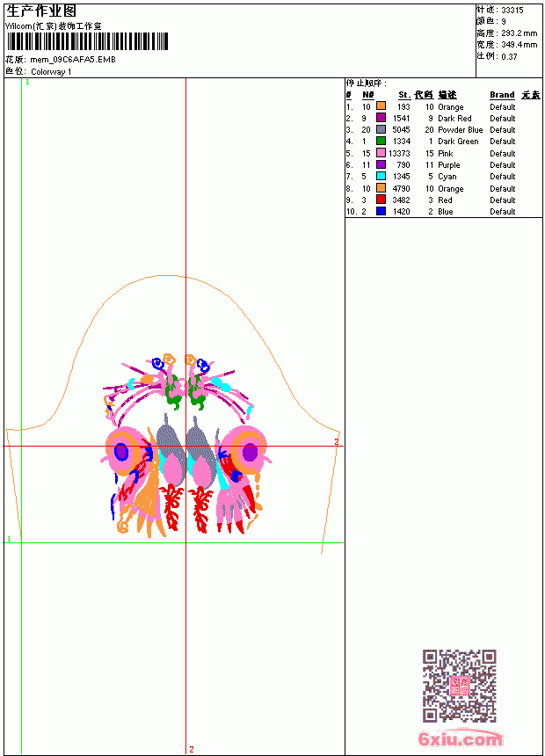The image size is (545, 756).
Task: Select the Red color swatch
Action: pos(381,200)
